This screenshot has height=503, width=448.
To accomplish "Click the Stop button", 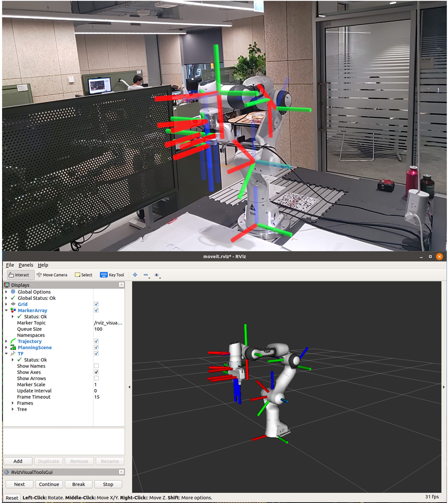I will coord(108,484).
